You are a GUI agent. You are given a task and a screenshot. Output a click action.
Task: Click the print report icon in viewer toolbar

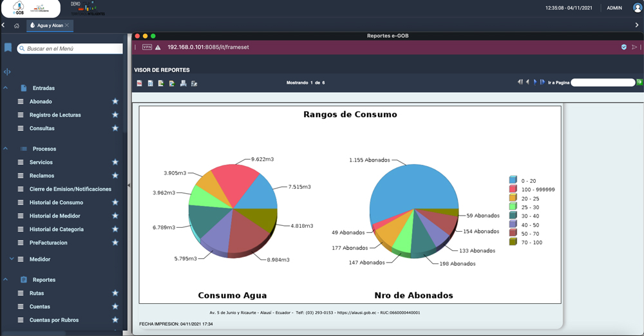[x=184, y=83]
